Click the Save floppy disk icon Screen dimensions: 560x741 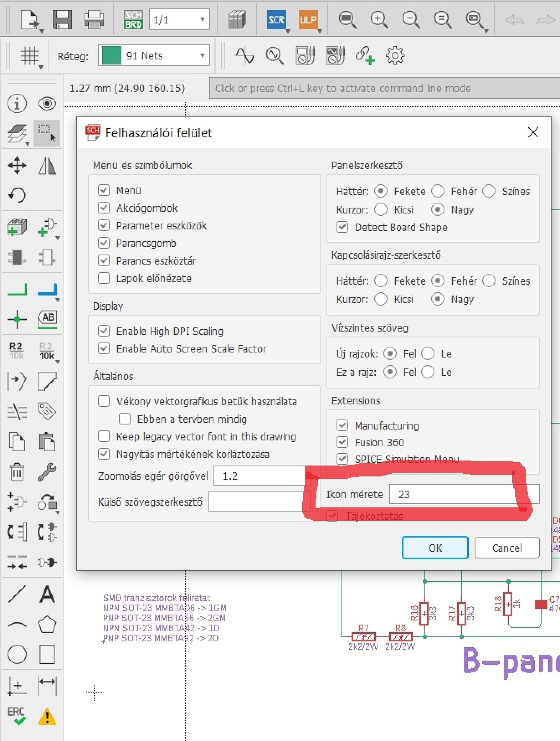point(62,19)
